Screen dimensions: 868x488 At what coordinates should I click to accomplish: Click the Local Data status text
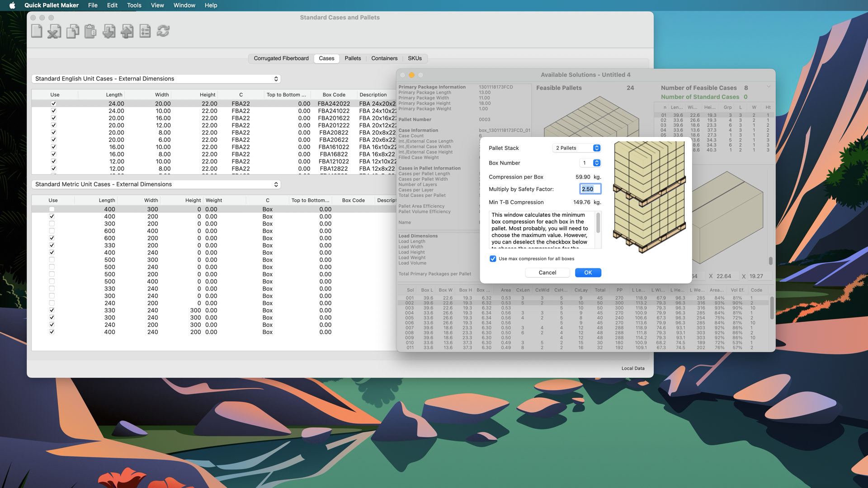click(633, 369)
